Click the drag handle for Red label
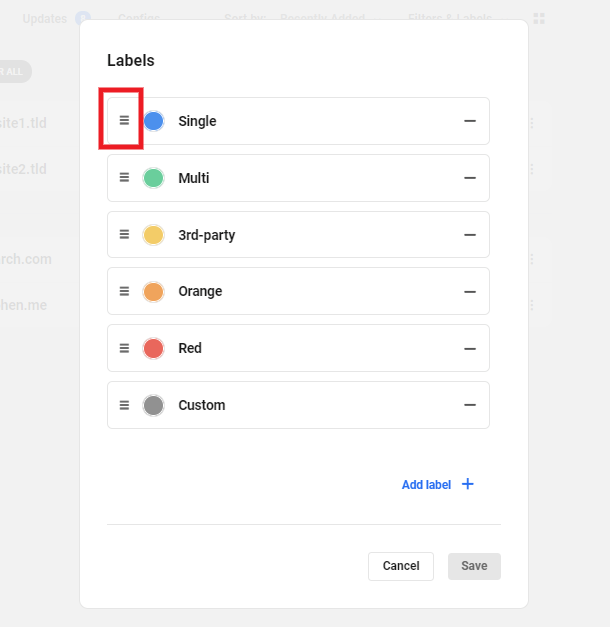610x627 pixels. click(124, 348)
